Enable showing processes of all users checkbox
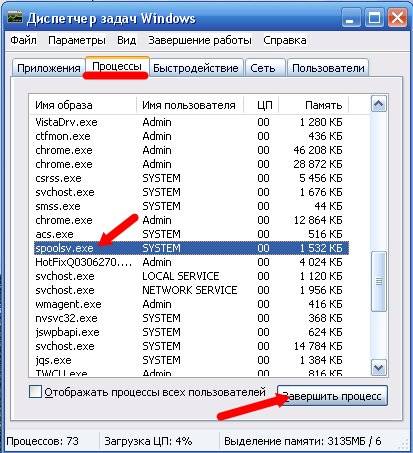This screenshot has height=453, width=413. [36, 392]
